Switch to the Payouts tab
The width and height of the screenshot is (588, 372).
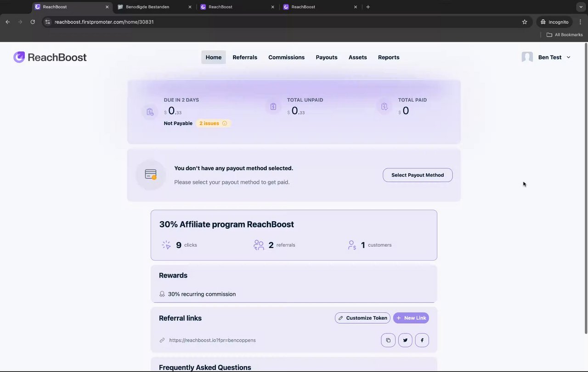click(327, 57)
